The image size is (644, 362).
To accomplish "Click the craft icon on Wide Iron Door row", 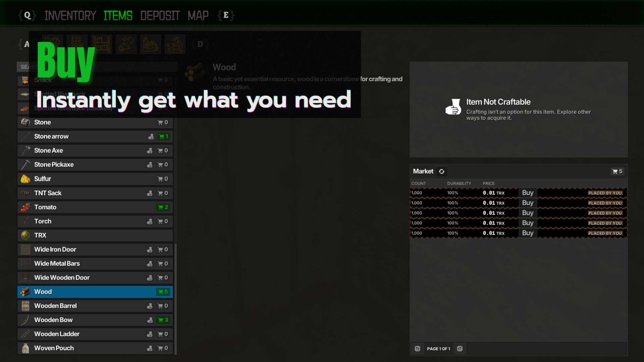I will [150, 249].
